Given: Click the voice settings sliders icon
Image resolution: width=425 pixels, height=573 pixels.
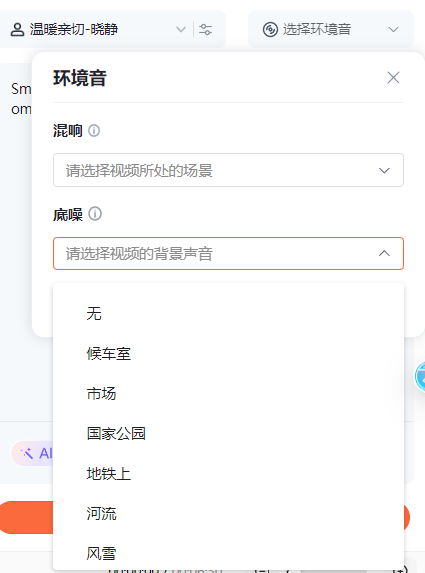Looking at the screenshot, I should pos(205,29).
